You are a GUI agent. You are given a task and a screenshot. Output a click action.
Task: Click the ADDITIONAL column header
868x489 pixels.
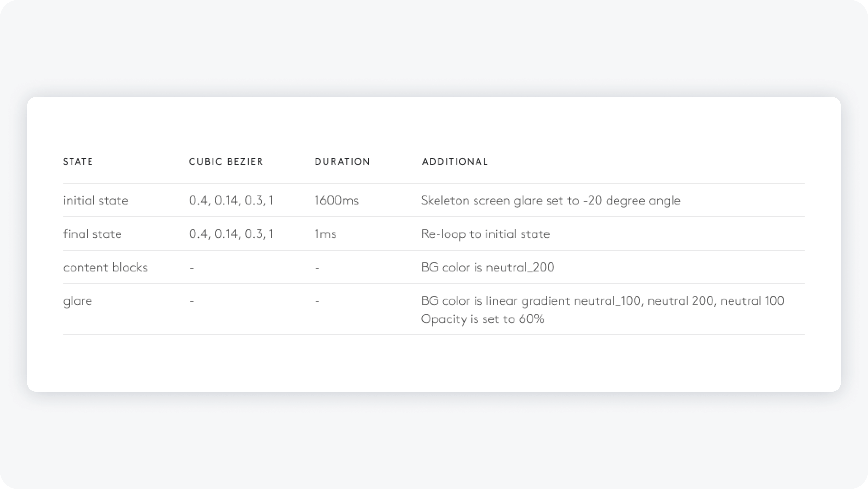click(x=455, y=162)
